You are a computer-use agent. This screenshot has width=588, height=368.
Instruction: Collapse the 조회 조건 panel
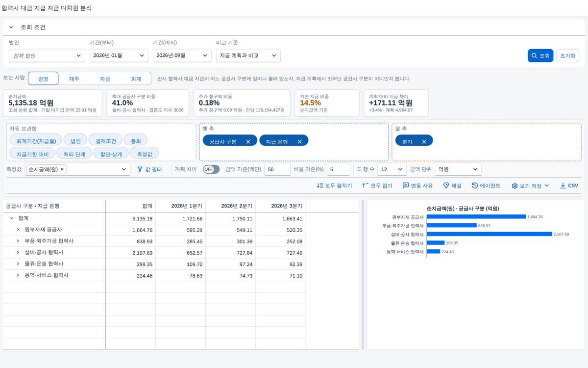[11, 27]
